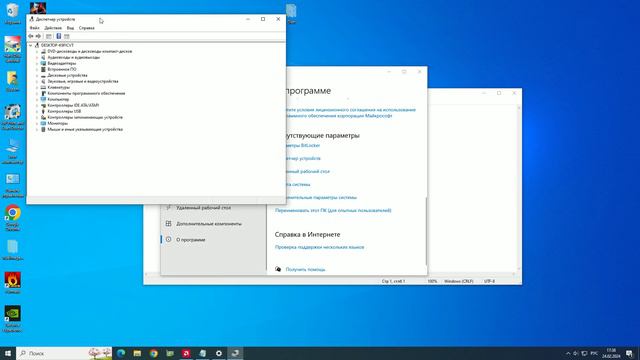This screenshot has height=360, width=640.
Task: Open the Действие menu in Device Manager
Action: point(53,28)
